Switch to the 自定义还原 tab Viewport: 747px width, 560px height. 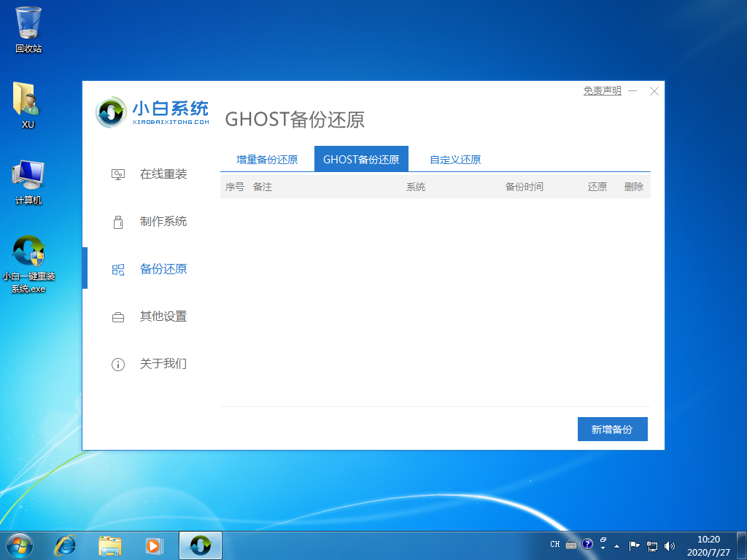[x=454, y=158]
